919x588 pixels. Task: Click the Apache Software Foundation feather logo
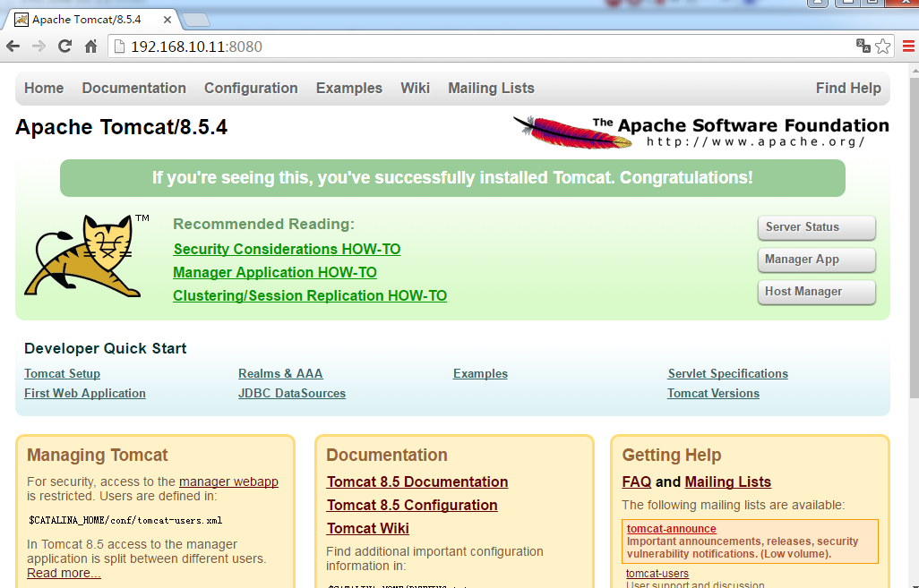click(x=700, y=132)
